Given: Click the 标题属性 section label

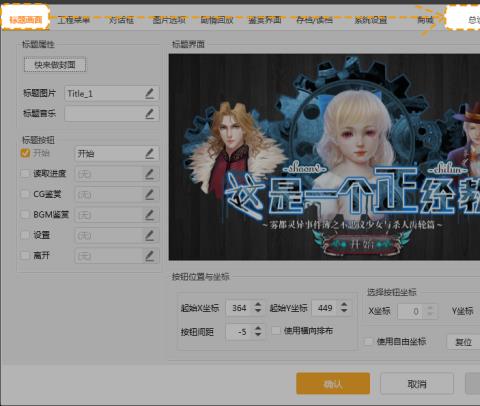Looking at the screenshot, I should click(38, 44).
